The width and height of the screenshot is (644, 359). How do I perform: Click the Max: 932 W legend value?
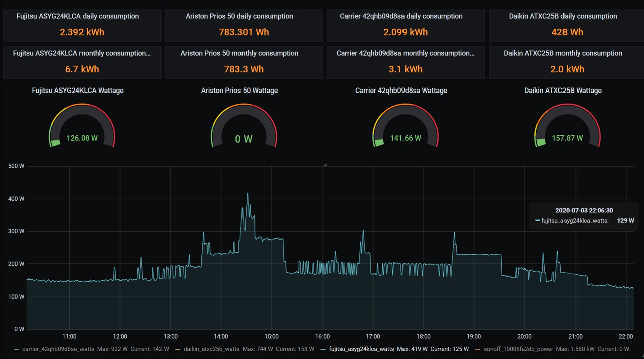pos(112,349)
